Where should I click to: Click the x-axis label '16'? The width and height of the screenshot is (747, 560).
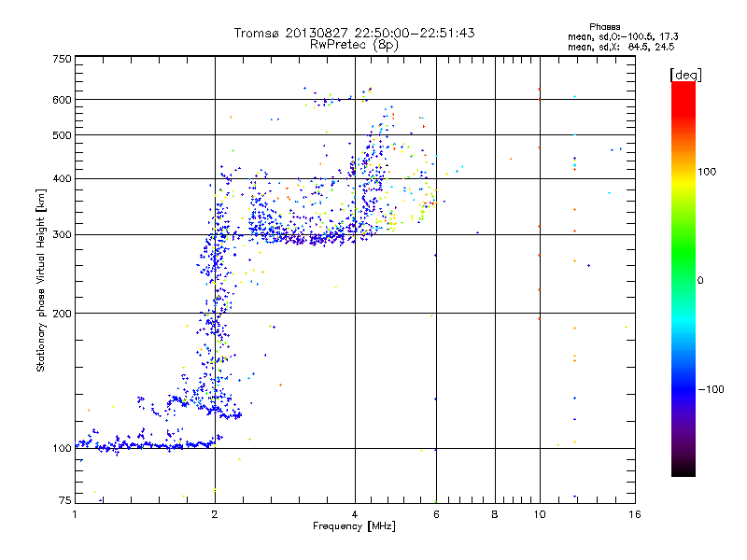635,514
